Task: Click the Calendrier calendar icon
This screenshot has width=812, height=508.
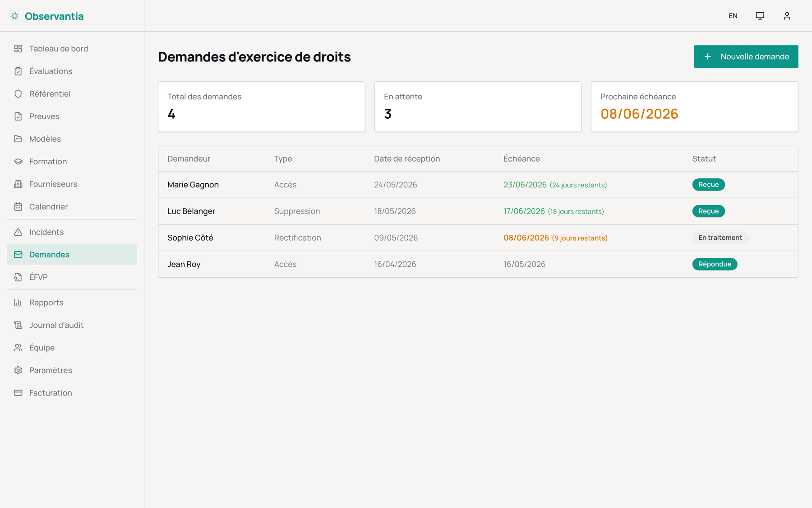Action: pos(18,207)
